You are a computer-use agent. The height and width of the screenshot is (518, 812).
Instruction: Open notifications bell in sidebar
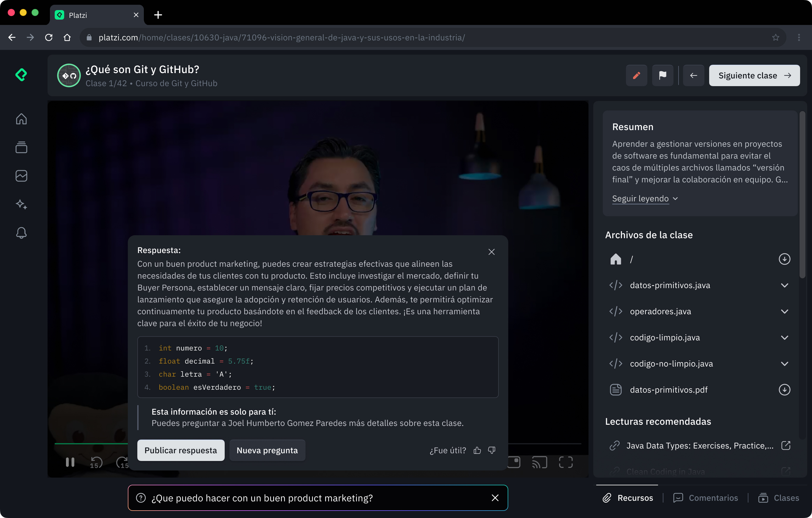click(x=21, y=233)
